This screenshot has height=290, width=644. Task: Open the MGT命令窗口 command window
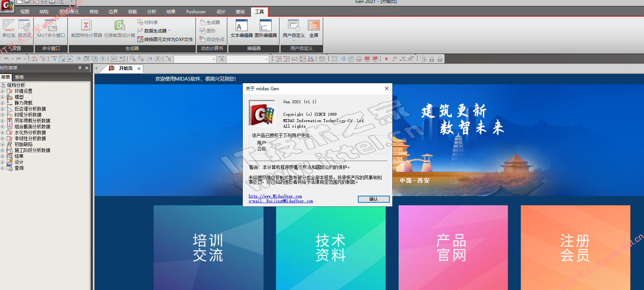tap(51, 29)
